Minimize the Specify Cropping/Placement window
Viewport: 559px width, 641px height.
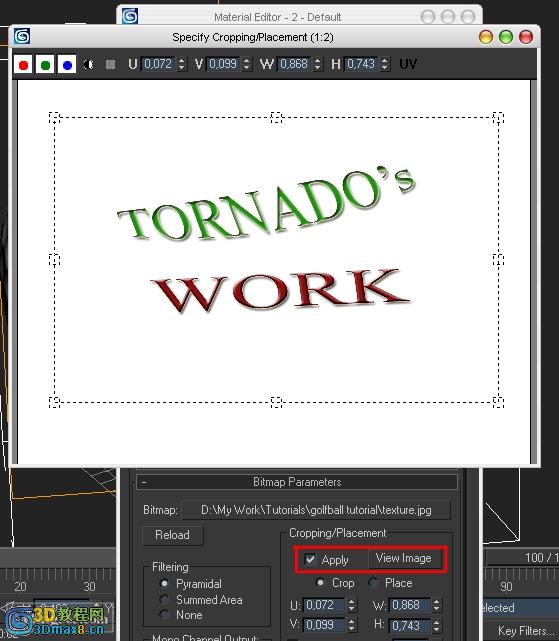click(486, 37)
